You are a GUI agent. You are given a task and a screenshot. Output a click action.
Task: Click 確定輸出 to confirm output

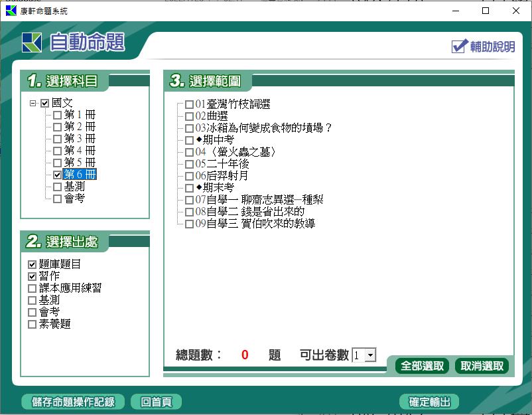click(429, 402)
